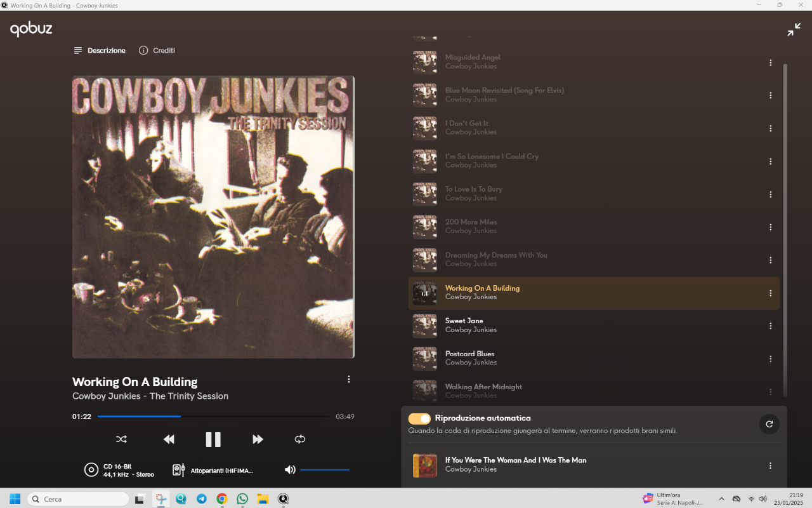812x508 pixels.
Task: Mute the volume speaker icon
Action: tap(290, 470)
